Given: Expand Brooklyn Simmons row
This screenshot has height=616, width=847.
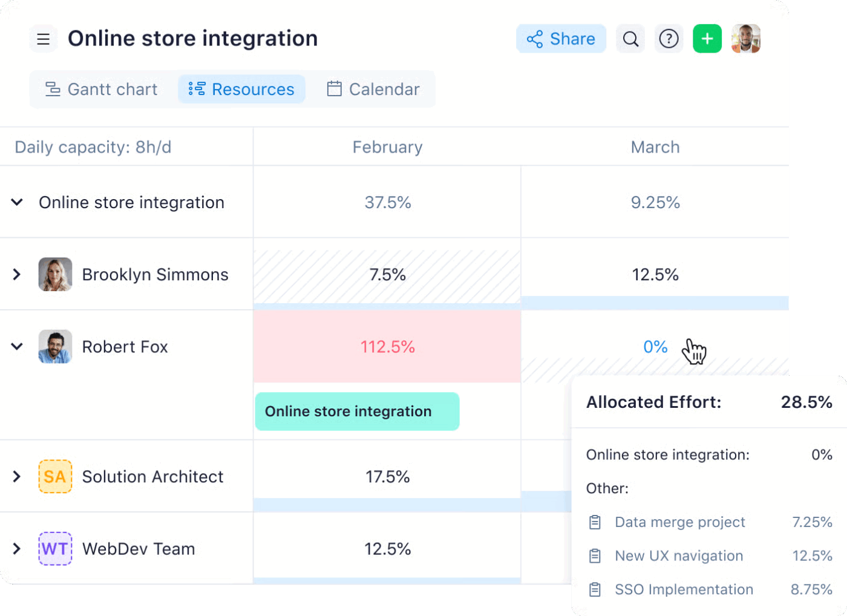Looking at the screenshot, I should [x=17, y=274].
